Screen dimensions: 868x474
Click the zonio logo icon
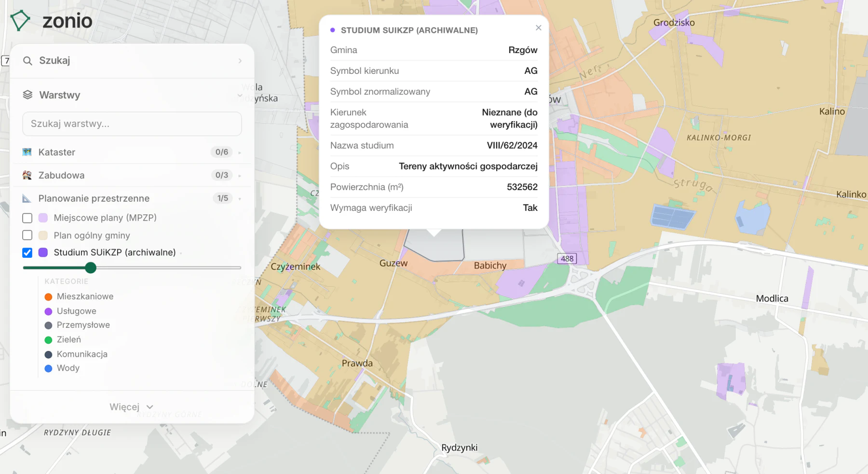tap(20, 21)
